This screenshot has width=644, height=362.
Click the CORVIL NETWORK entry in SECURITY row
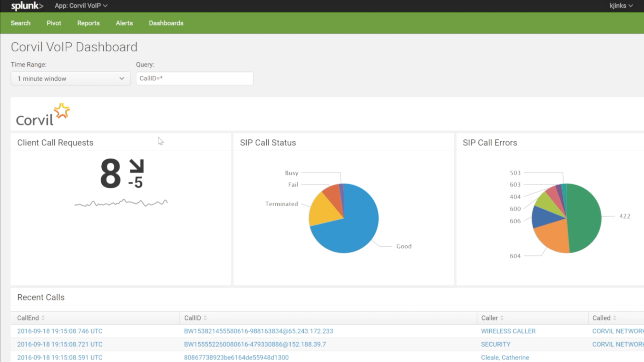click(x=618, y=344)
